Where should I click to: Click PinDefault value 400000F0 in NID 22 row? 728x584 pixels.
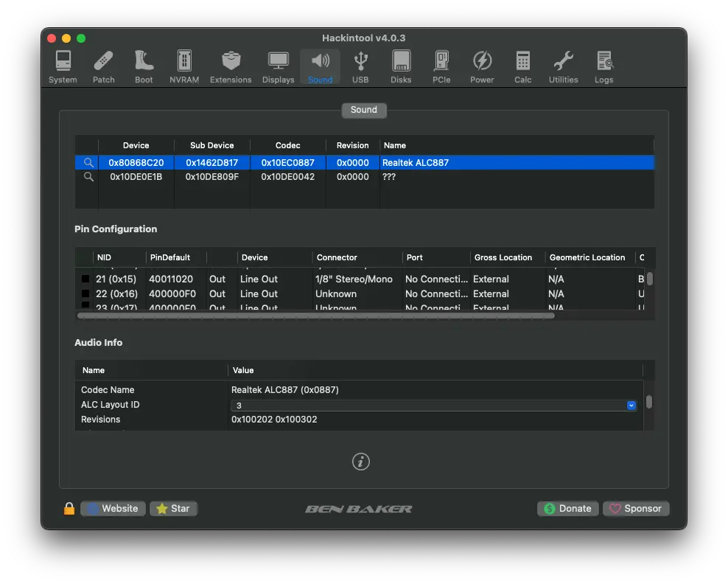(x=172, y=294)
